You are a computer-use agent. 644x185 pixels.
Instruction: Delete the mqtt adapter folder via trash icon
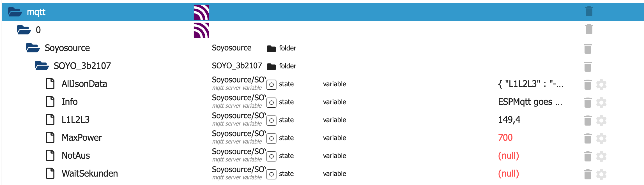589,11
